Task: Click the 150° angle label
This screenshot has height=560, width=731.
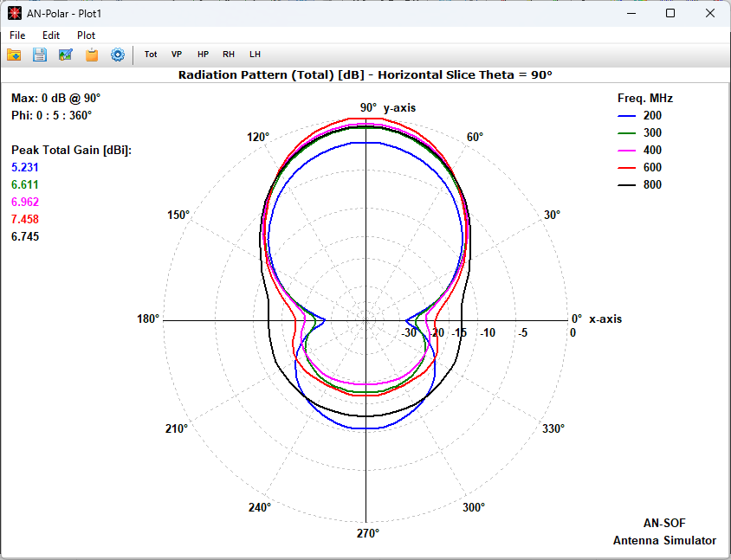Action: click(178, 215)
